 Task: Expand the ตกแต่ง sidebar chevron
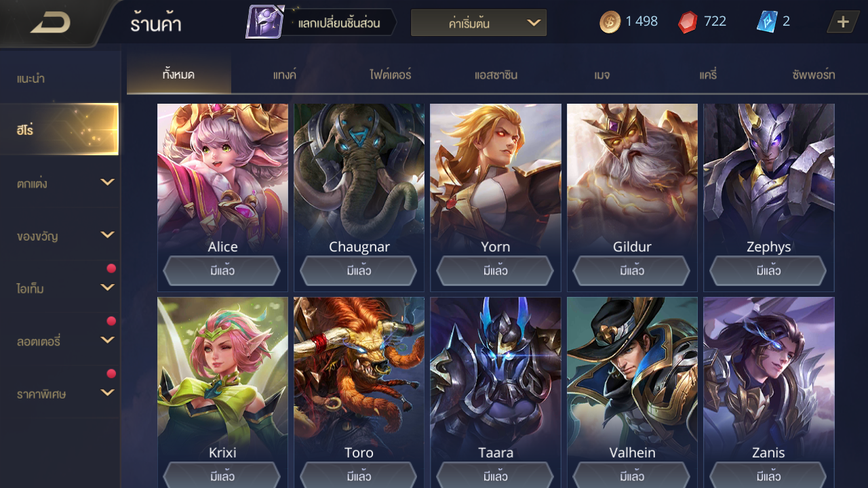point(107,182)
